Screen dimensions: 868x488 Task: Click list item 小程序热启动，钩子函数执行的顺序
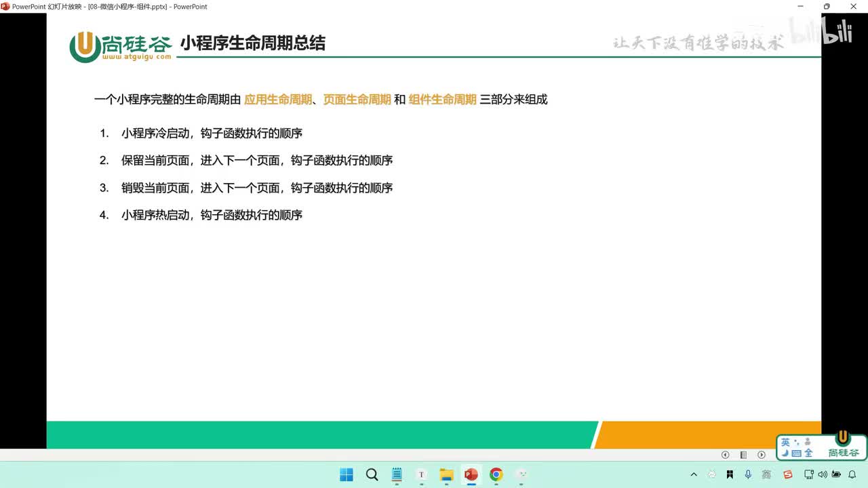click(212, 215)
